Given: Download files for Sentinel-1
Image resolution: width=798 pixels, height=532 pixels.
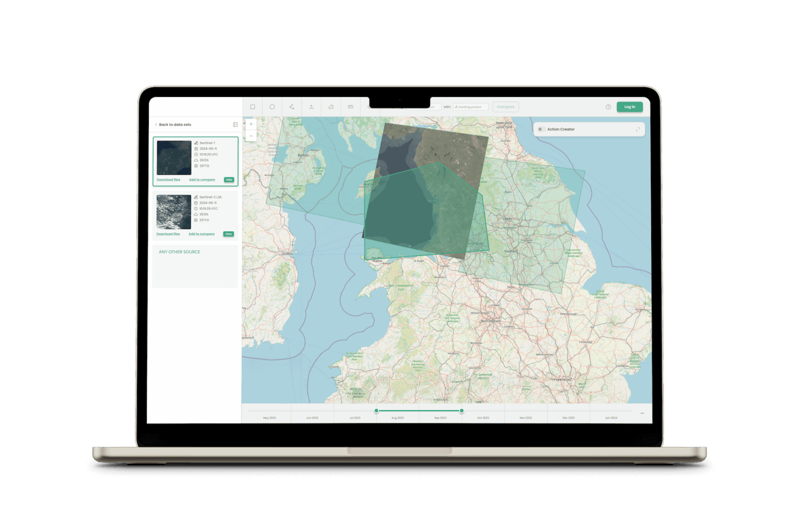Looking at the screenshot, I should (168, 180).
